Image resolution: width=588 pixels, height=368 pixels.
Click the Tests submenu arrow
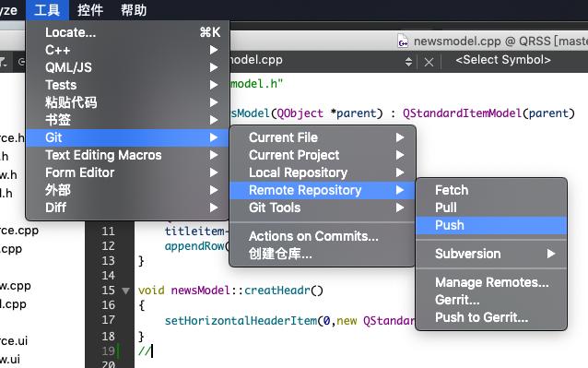[x=214, y=85]
